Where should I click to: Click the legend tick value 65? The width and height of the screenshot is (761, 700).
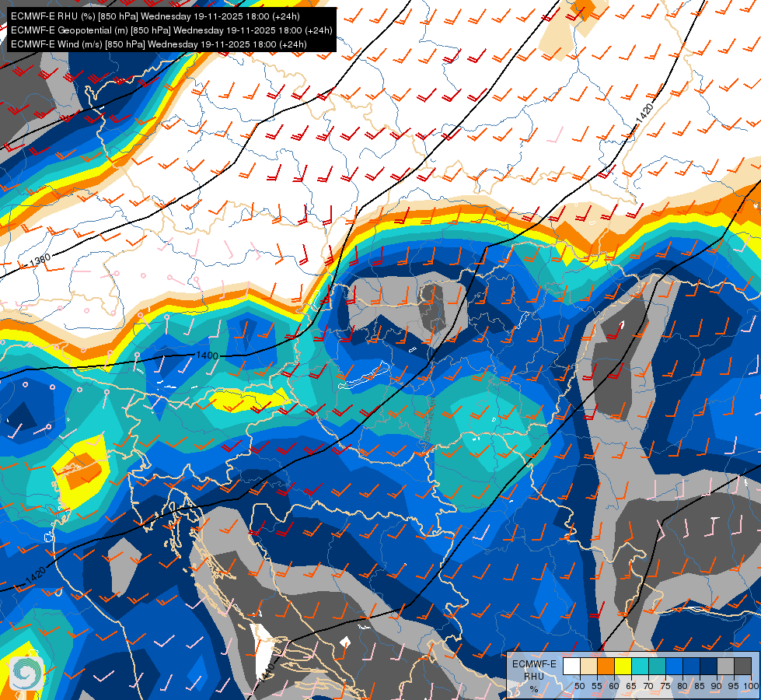[631, 686]
